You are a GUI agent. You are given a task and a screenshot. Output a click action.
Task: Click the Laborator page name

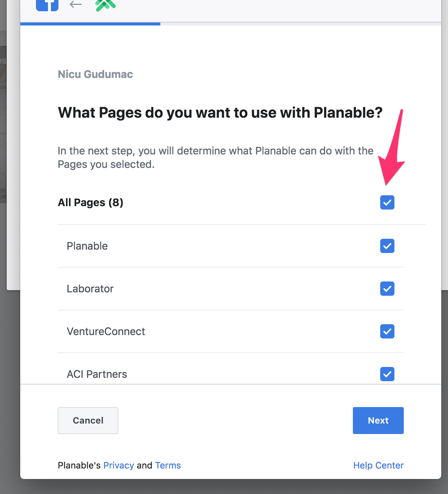pyautogui.click(x=90, y=289)
